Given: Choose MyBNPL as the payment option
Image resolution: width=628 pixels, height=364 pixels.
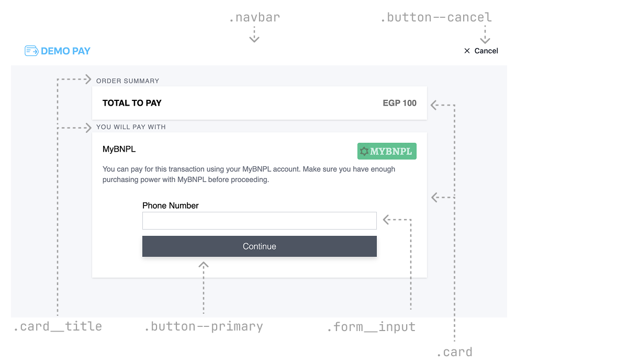Looking at the screenshot, I should point(119,149).
